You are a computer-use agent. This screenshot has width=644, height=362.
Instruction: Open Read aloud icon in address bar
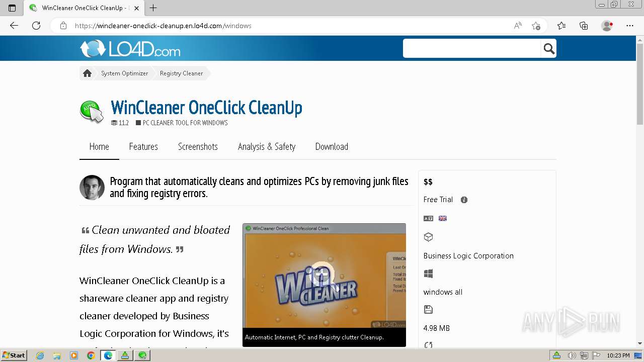point(518,26)
